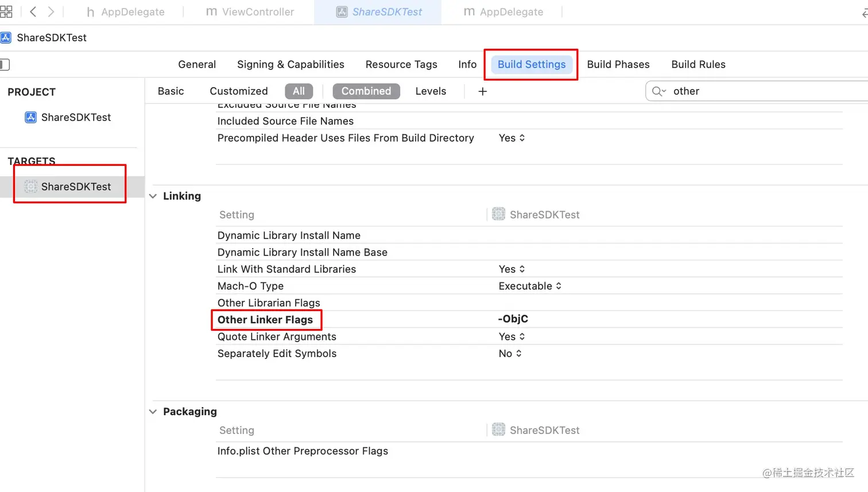Add a build setting with plus button

pyautogui.click(x=483, y=91)
